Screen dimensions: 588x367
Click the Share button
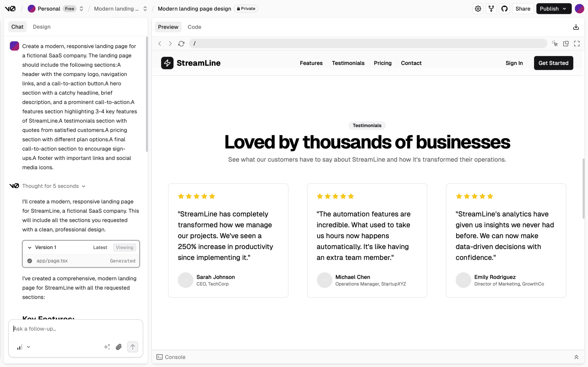[523, 9]
